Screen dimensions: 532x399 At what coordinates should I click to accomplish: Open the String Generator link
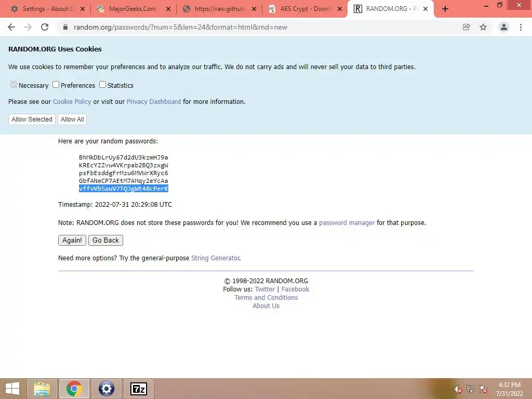(216, 258)
